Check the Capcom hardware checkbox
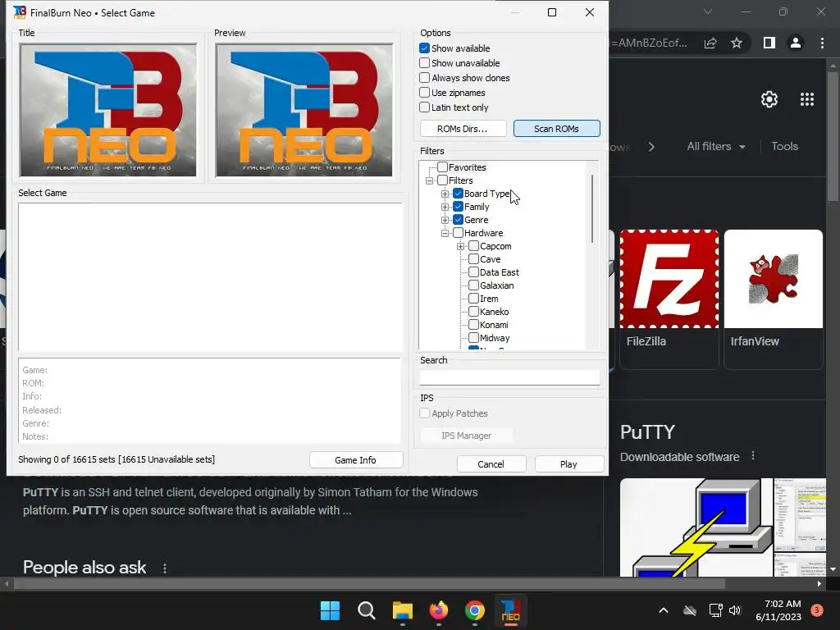840x630 pixels. [x=473, y=246]
